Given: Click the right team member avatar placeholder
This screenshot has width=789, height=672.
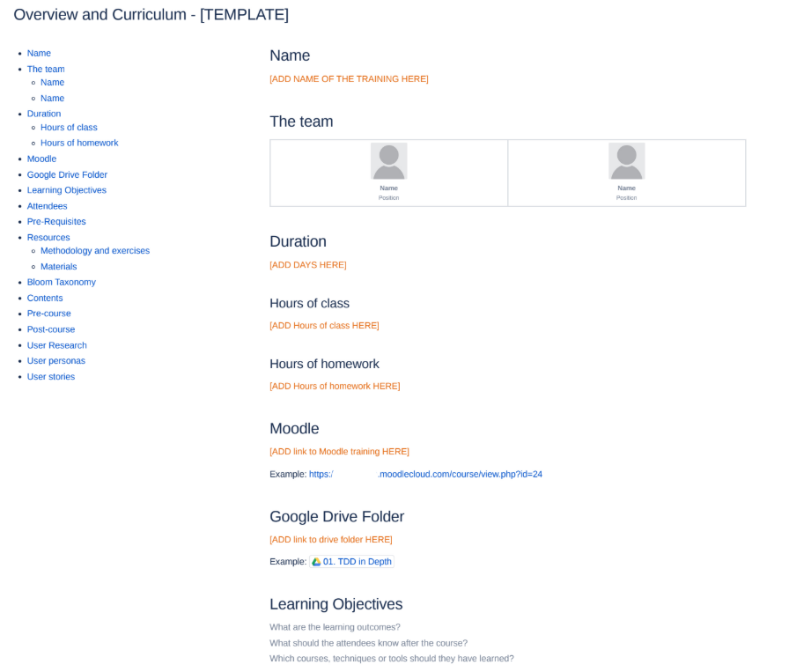Looking at the screenshot, I should 626,161.
